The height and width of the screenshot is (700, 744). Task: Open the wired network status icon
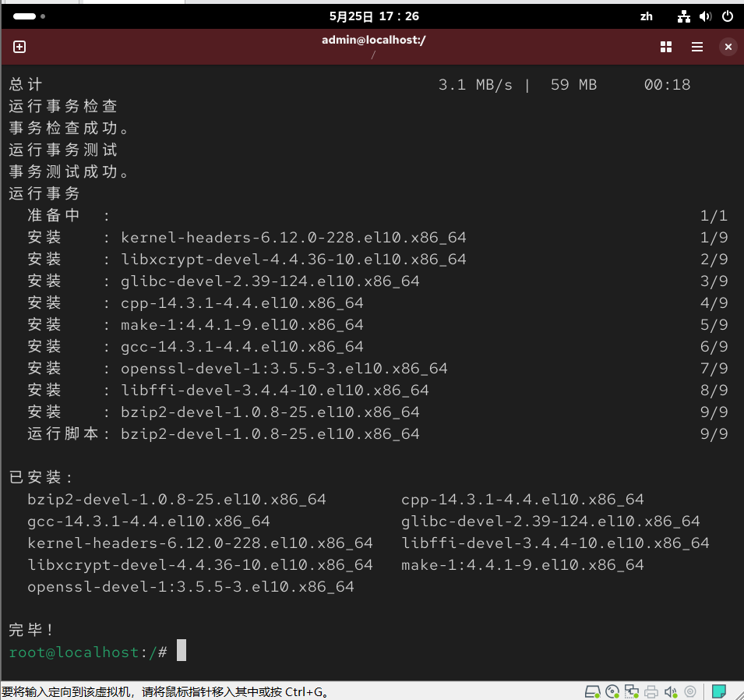point(683,16)
